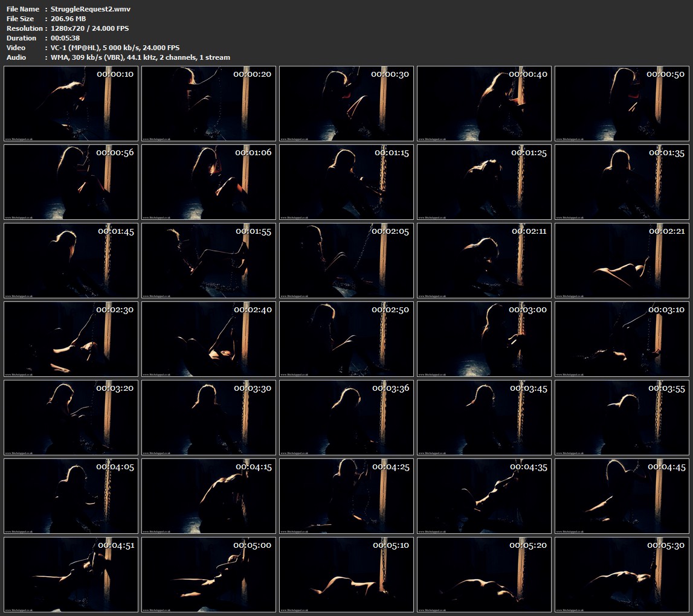
Task: Open the frame at timestamp 00:01:15
Action: coord(347,182)
